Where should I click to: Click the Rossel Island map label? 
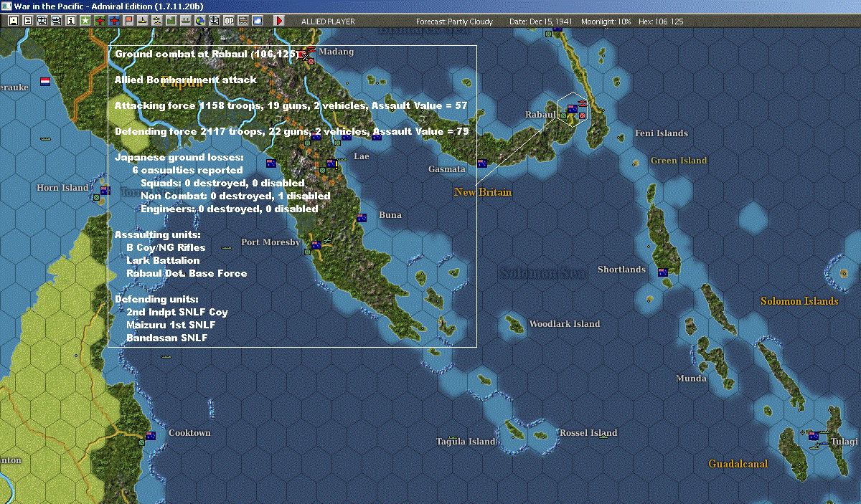[x=588, y=433]
